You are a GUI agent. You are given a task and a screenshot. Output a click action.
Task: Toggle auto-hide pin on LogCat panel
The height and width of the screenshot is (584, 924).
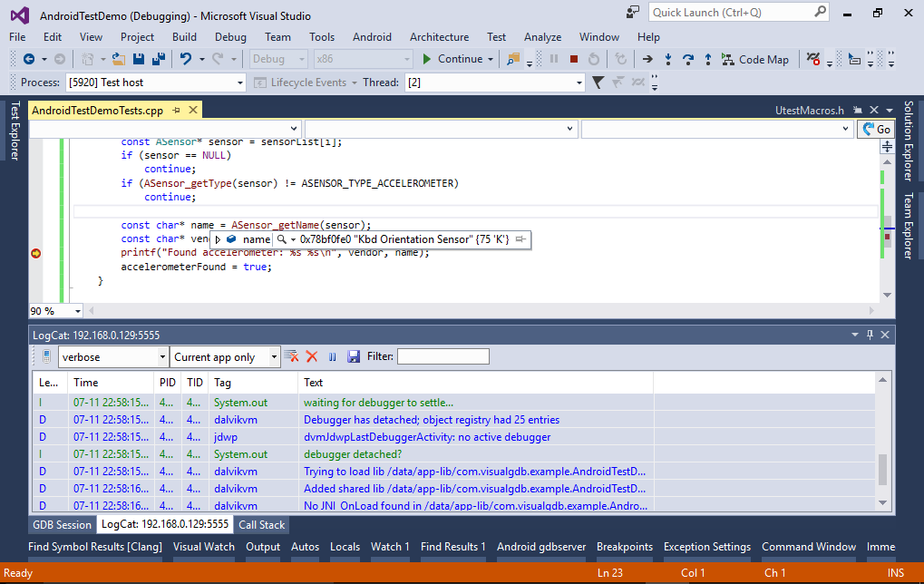(870, 335)
